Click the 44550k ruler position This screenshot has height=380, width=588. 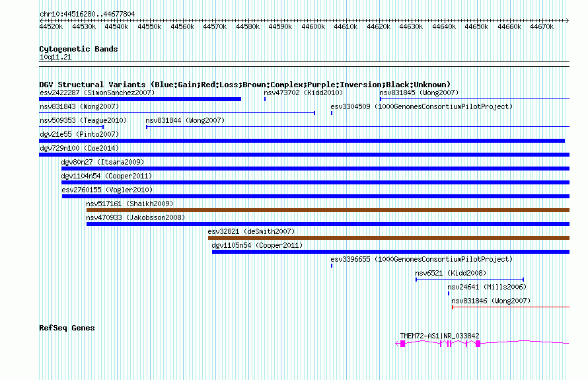coord(149,26)
